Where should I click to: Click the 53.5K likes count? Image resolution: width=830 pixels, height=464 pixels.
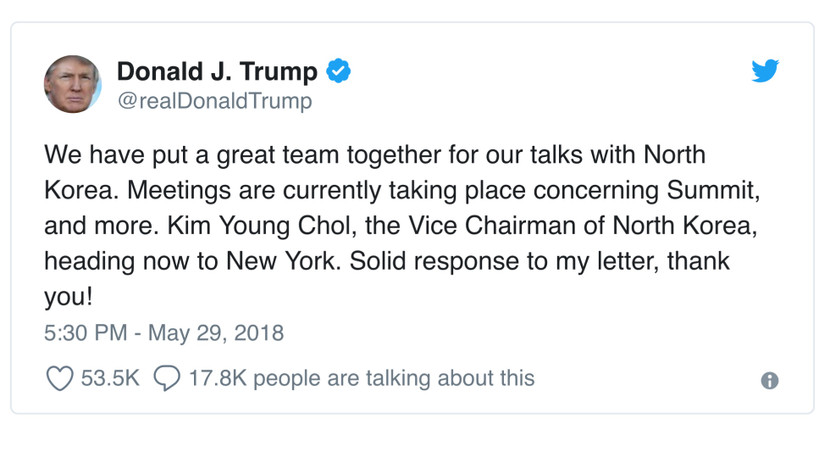(110, 379)
